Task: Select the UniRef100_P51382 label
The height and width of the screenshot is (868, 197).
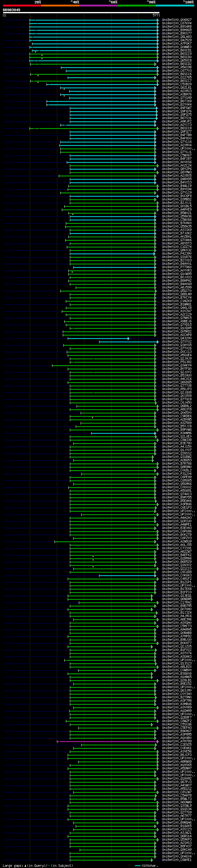Action: [177, 362]
